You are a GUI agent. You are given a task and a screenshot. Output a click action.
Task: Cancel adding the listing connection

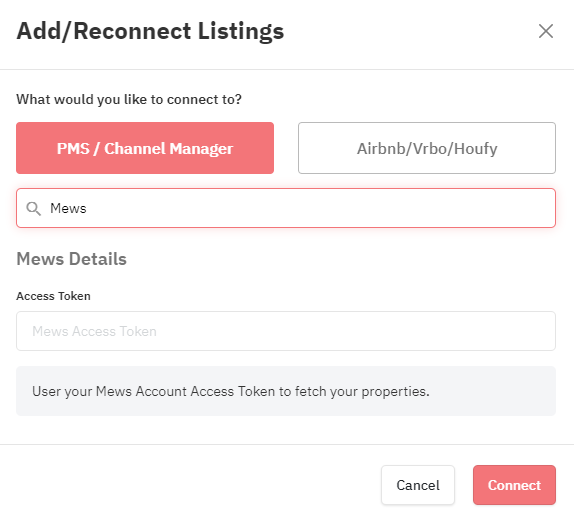pyautogui.click(x=418, y=485)
